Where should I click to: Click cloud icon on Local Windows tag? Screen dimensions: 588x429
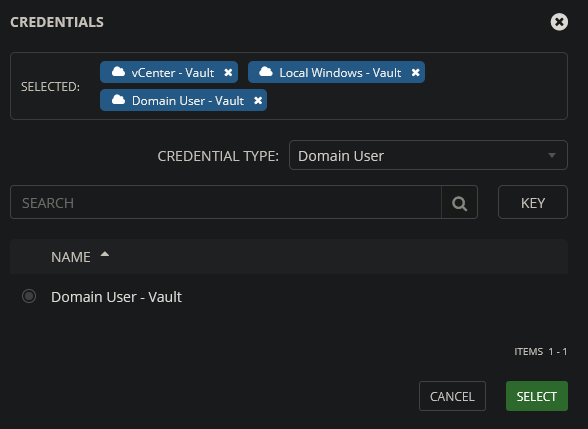point(266,72)
